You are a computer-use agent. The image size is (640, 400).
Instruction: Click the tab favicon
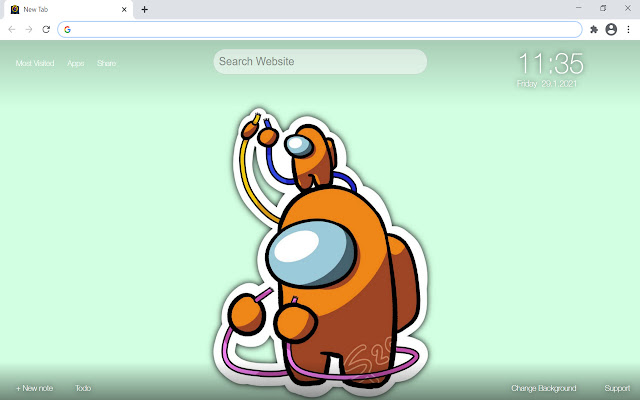(15, 9)
